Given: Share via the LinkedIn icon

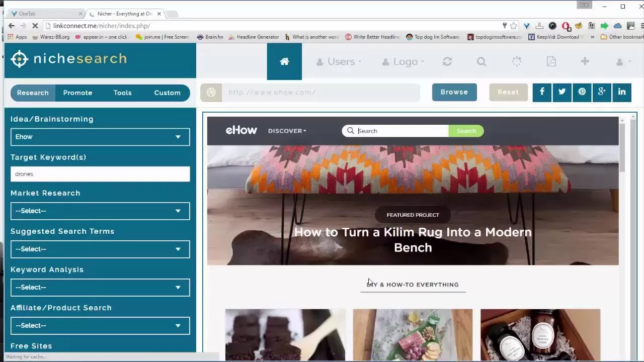Looking at the screenshot, I should click(622, 92).
